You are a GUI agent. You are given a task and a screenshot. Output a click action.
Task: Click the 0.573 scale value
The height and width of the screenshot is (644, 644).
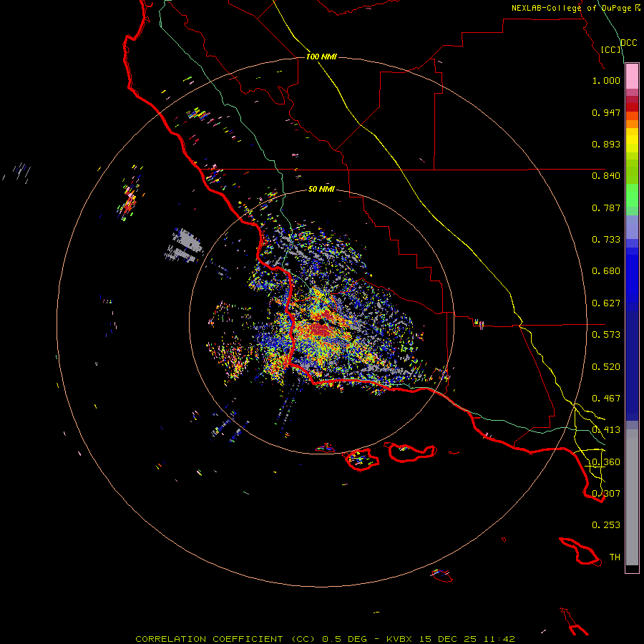click(606, 335)
